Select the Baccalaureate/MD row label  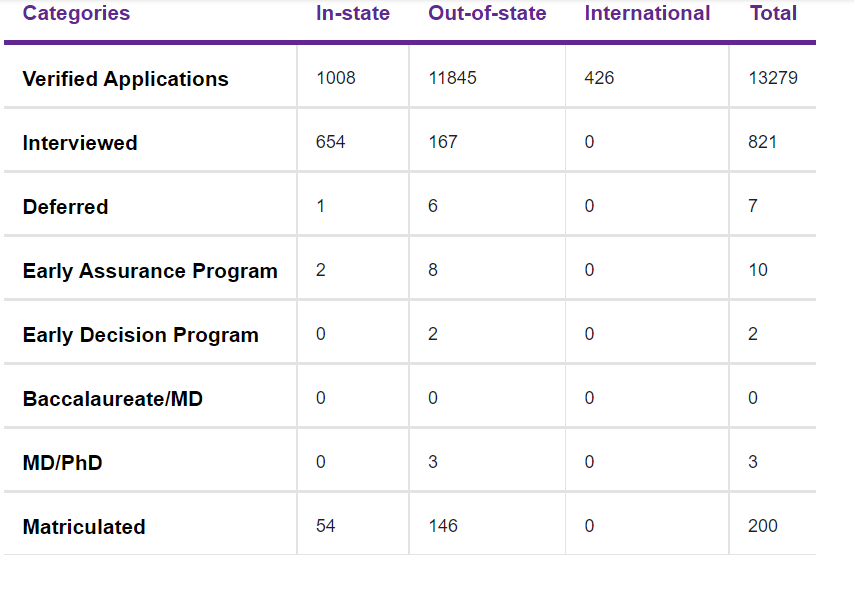112,399
